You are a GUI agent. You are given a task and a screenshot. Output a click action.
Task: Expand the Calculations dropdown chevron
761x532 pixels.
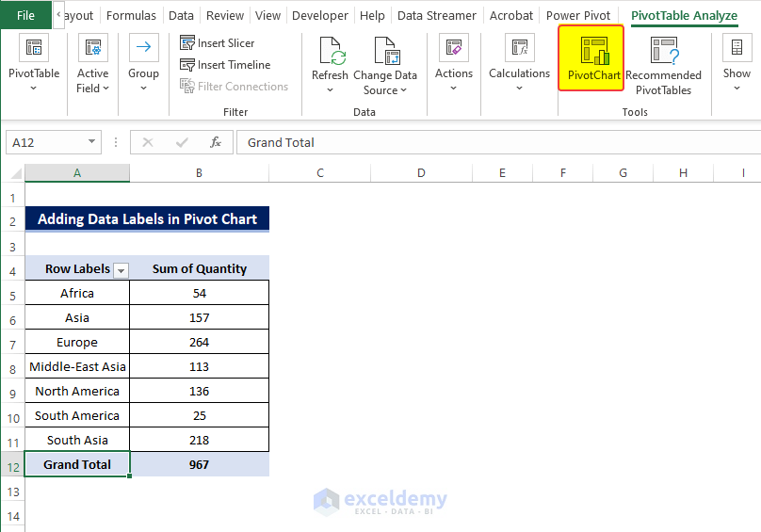519,89
